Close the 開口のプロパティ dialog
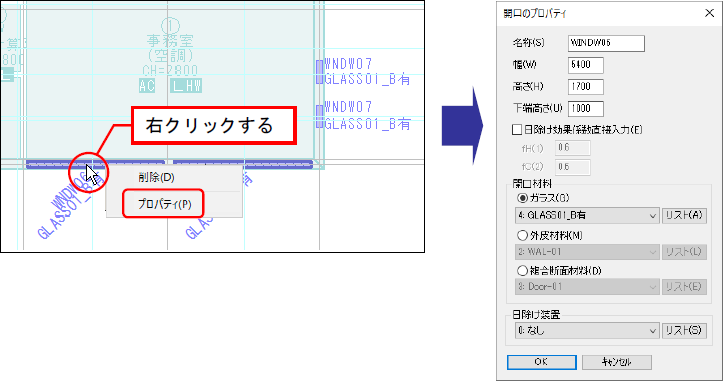This screenshot has width=724, height=382. [709, 13]
